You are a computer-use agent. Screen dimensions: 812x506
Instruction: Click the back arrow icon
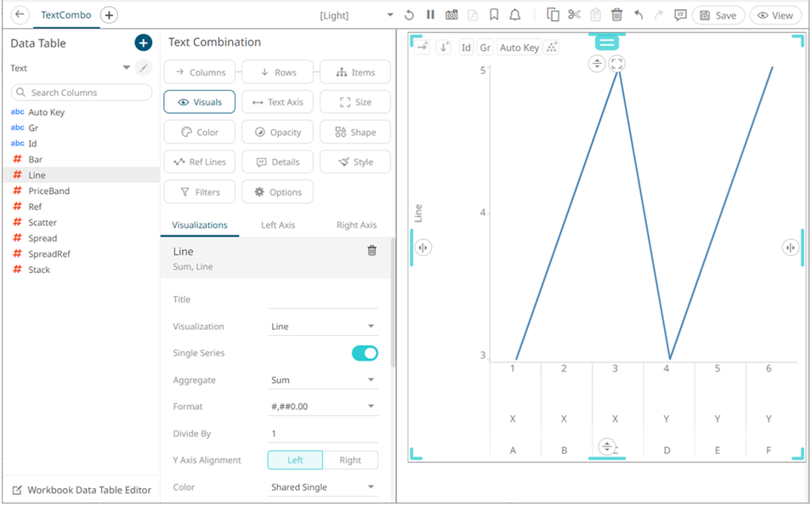[x=20, y=14]
